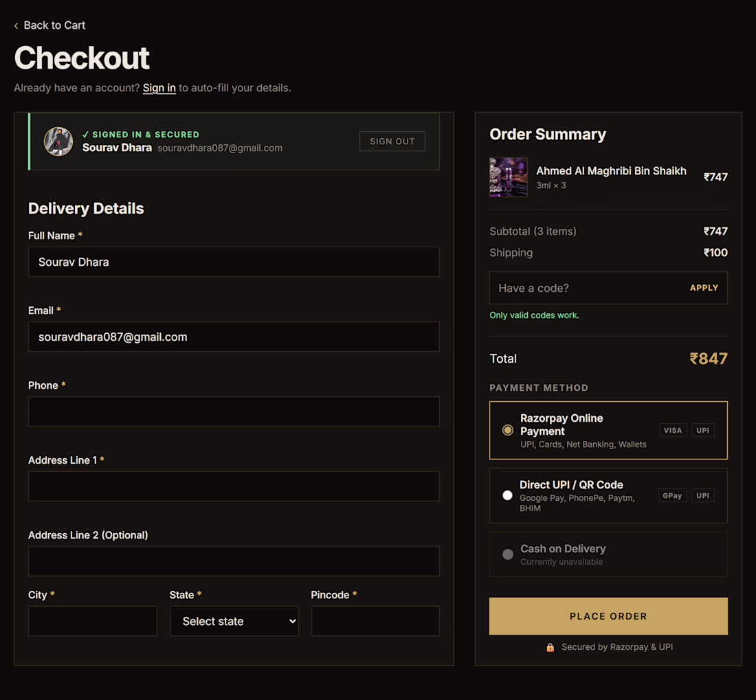Click the VISA badge on Razorpay option

673,430
